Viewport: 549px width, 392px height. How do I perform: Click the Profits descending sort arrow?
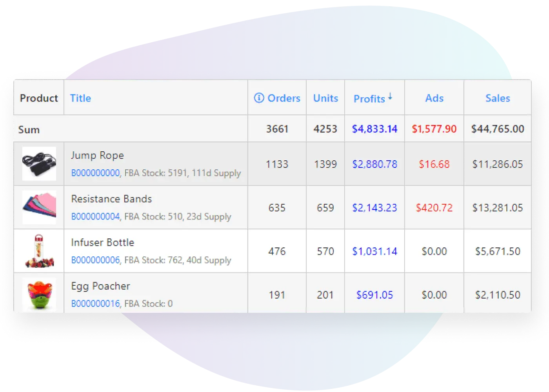(x=390, y=96)
